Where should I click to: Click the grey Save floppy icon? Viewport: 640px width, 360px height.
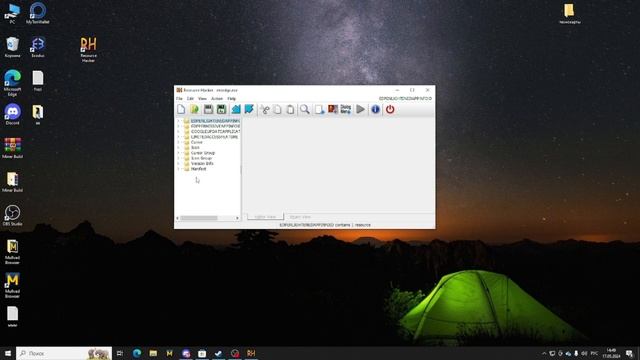click(x=208, y=109)
